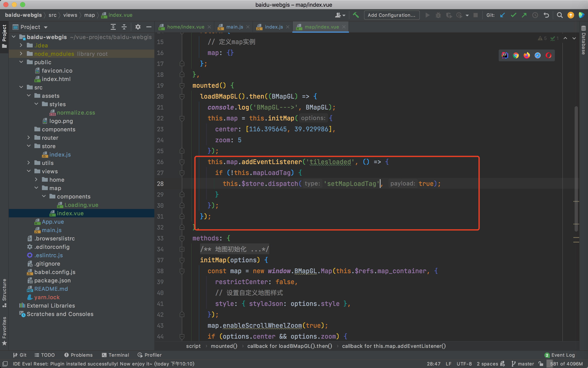
Task: Toggle Project tool window stripe button
Action: pos(4,36)
